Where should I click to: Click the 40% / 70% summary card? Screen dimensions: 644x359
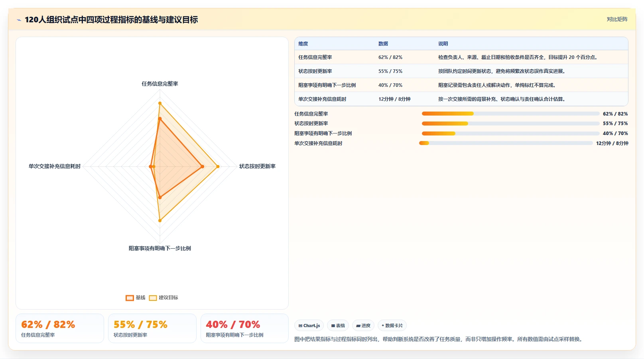tap(244, 328)
